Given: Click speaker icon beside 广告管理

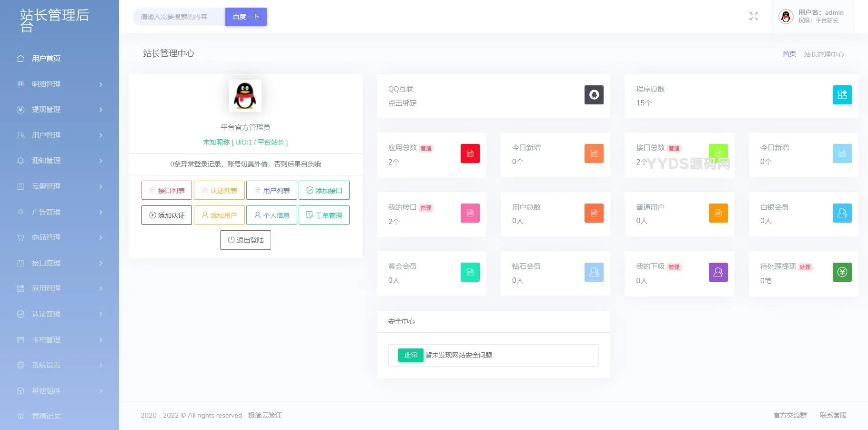Looking at the screenshot, I should 20,212.
